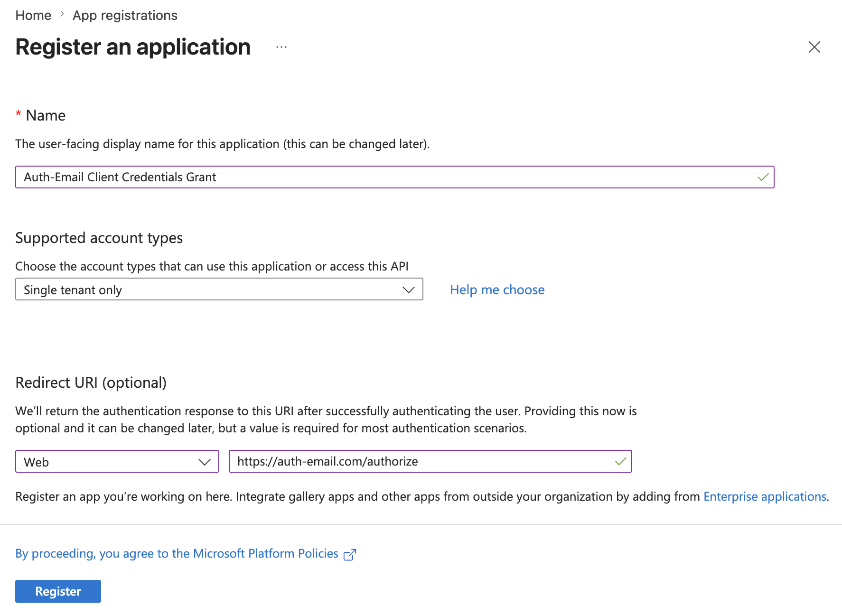Open the Microsoft Platform Policies link
This screenshot has width=842, height=616.
[x=177, y=553]
